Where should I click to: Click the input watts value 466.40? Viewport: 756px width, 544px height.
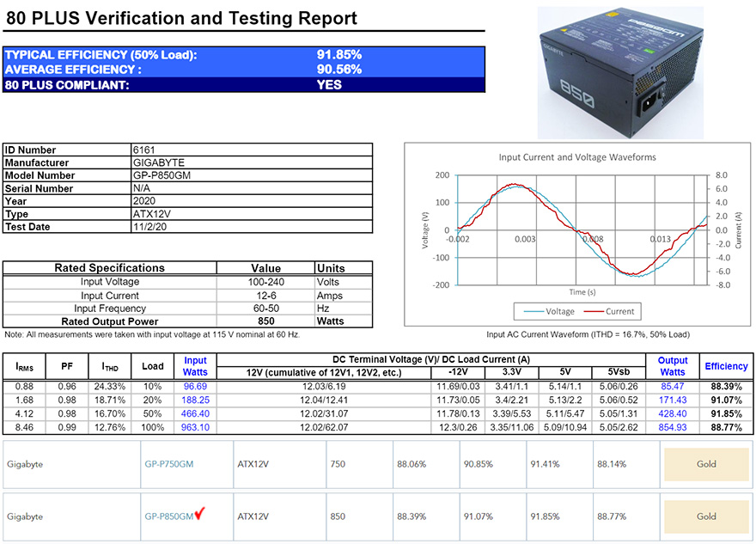point(195,413)
